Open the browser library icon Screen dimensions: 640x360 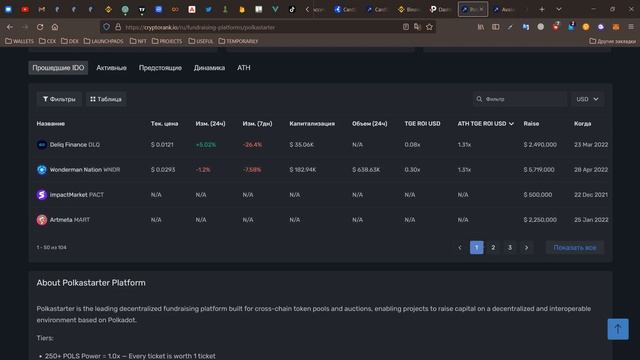[481, 27]
